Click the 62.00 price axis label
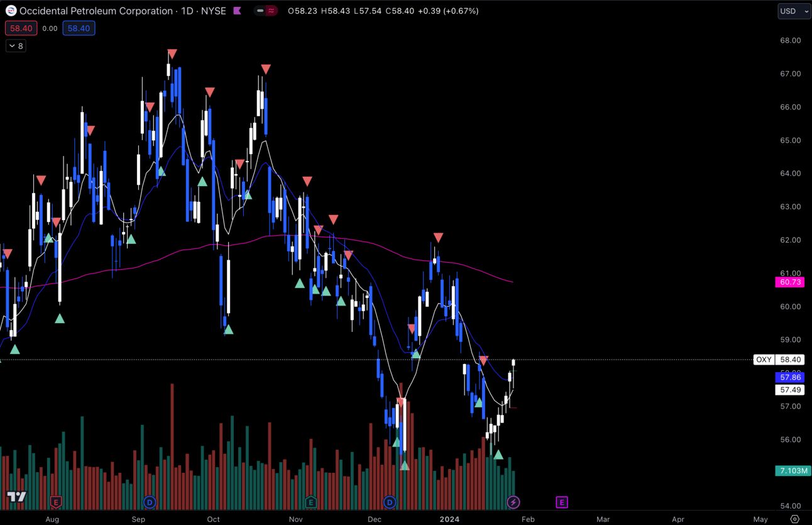This screenshot has width=812, height=525. coord(790,240)
